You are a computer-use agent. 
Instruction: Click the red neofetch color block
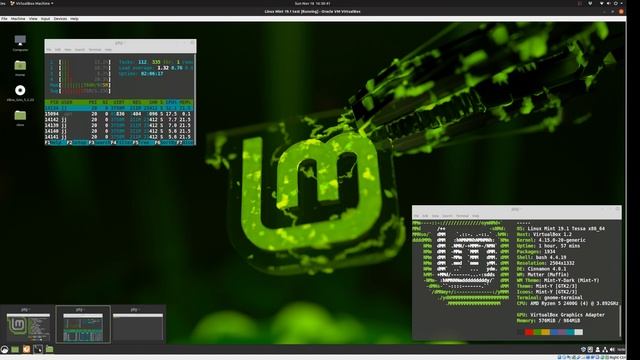(x=529, y=332)
